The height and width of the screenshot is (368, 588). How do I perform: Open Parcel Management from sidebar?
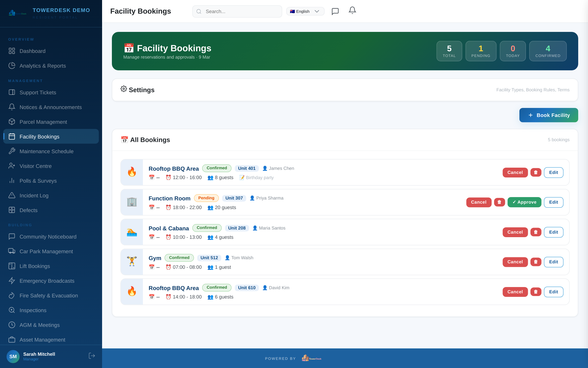[43, 122]
